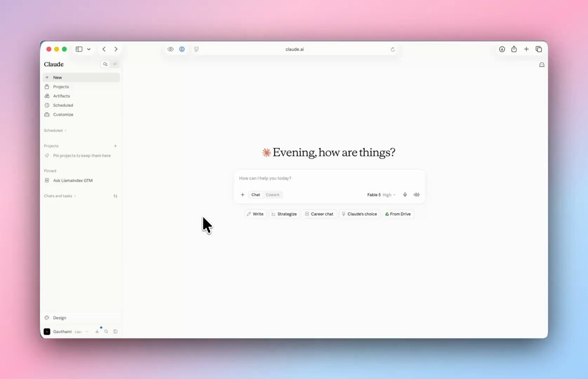The height and width of the screenshot is (379, 588).
Task: Expand the Chats and tasks section
Action: 60,196
